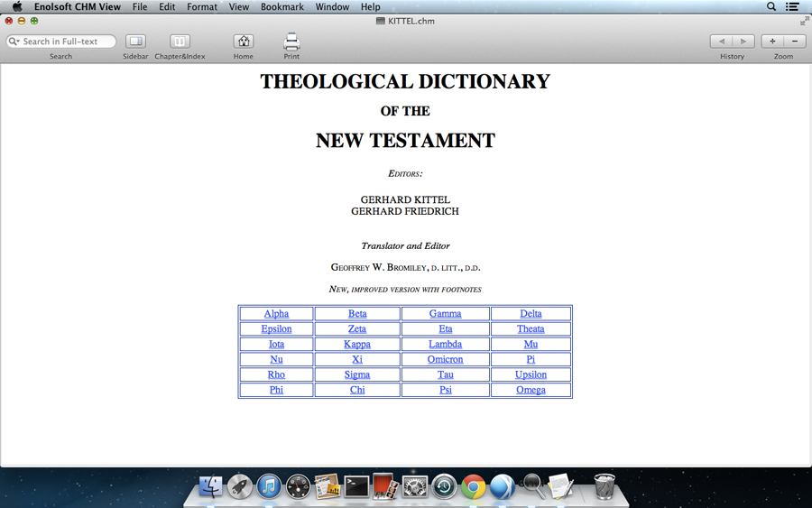The width and height of the screenshot is (812, 508).
Task: Open Launchpad rocket in the Dock
Action: click(x=240, y=486)
